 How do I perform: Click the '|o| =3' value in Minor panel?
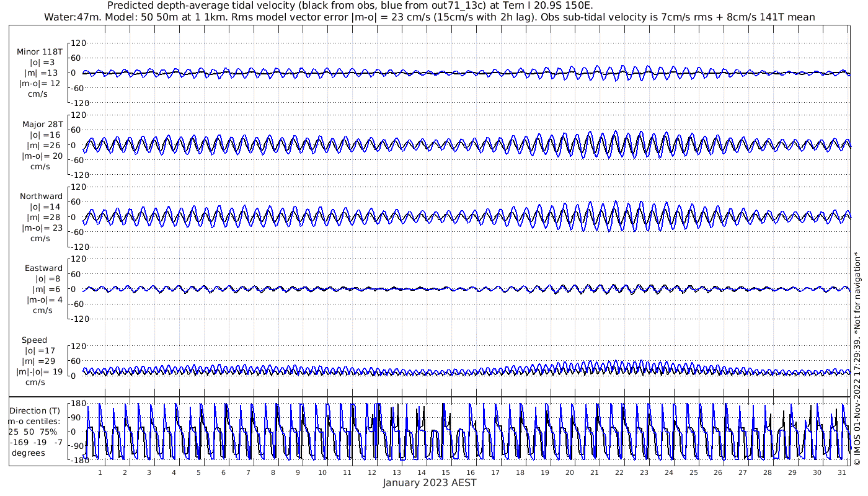(43, 63)
